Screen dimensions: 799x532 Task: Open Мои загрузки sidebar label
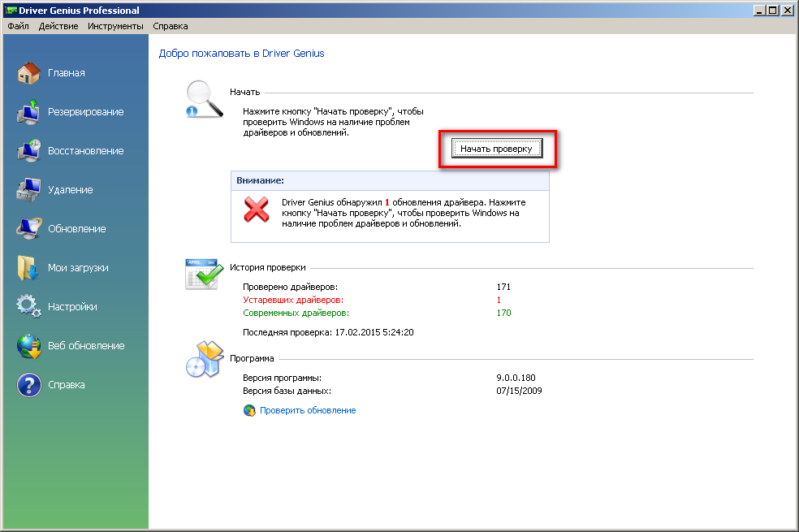(78, 268)
